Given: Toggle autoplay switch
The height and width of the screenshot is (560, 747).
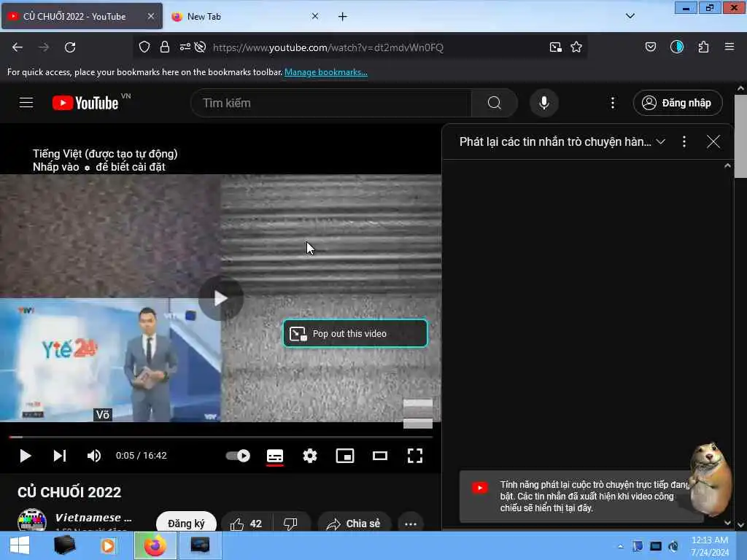Looking at the screenshot, I should (x=238, y=456).
